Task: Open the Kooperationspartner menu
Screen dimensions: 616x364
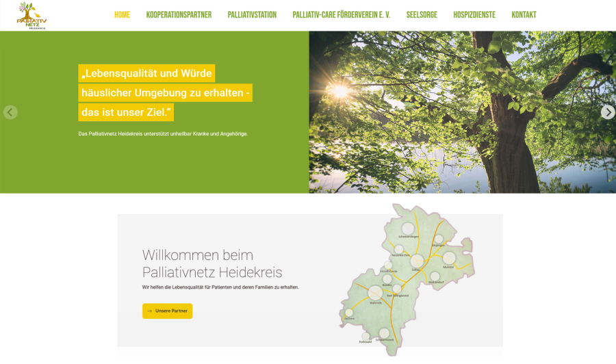Action: [179, 15]
